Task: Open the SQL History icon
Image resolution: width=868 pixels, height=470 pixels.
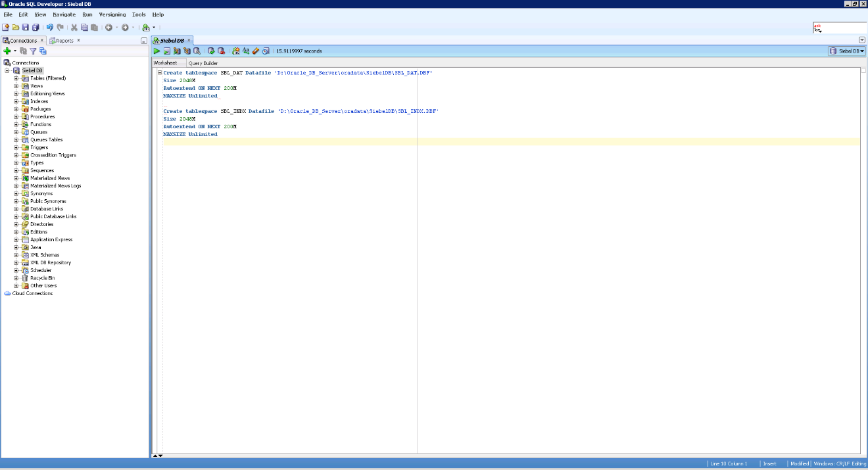Action: [x=266, y=51]
